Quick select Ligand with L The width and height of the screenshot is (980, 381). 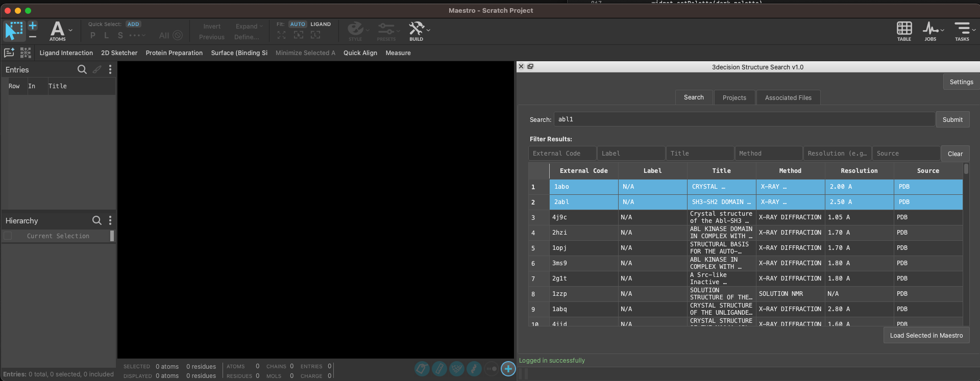[106, 35]
